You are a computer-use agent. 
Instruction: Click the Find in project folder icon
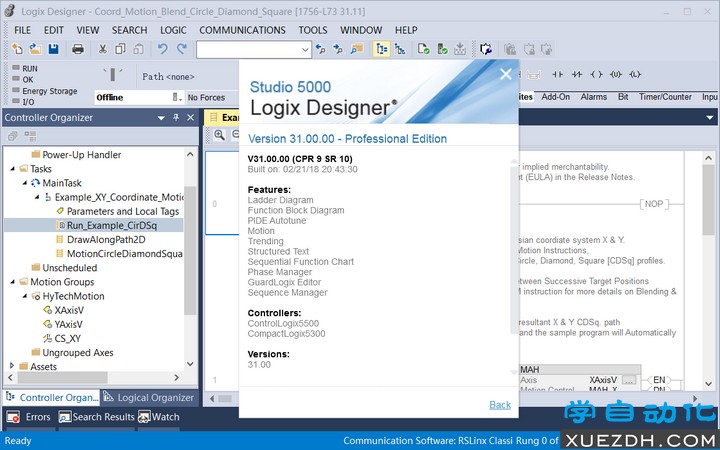pos(357,49)
